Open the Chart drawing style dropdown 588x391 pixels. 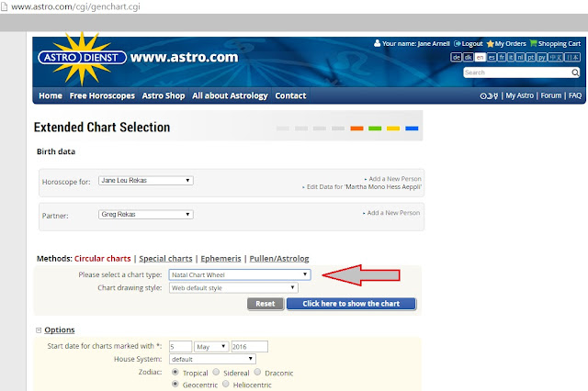233,287
